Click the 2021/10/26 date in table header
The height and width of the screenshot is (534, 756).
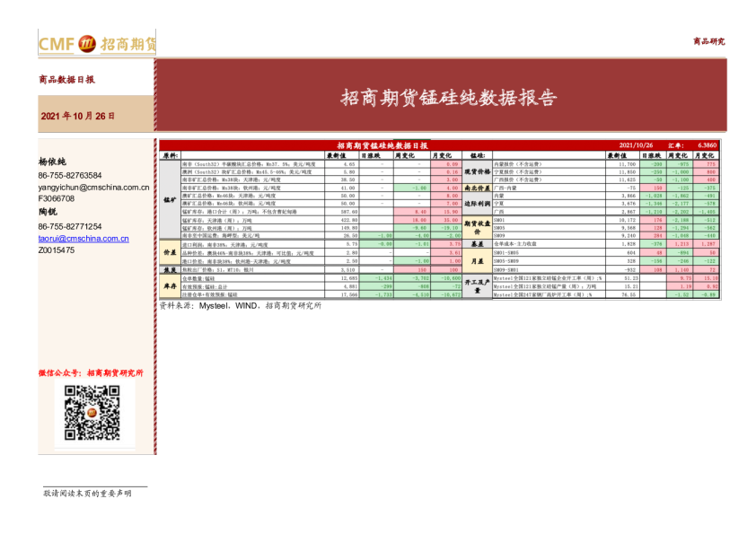point(636,144)
